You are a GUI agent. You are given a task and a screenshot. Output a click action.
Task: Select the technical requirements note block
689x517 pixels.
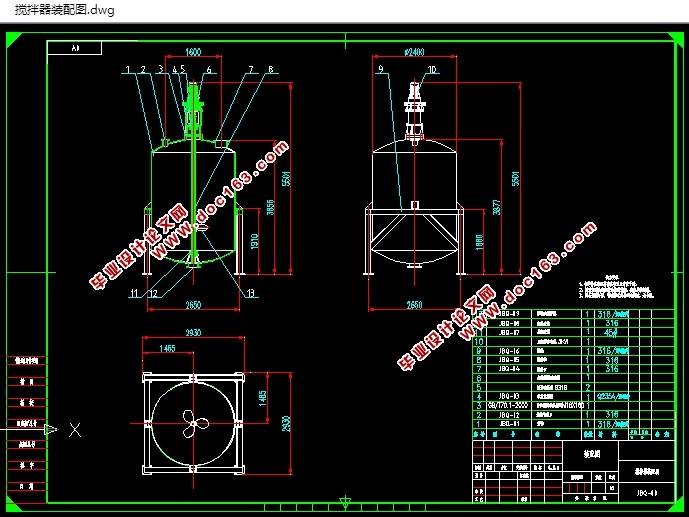click(x=616, y=288)
